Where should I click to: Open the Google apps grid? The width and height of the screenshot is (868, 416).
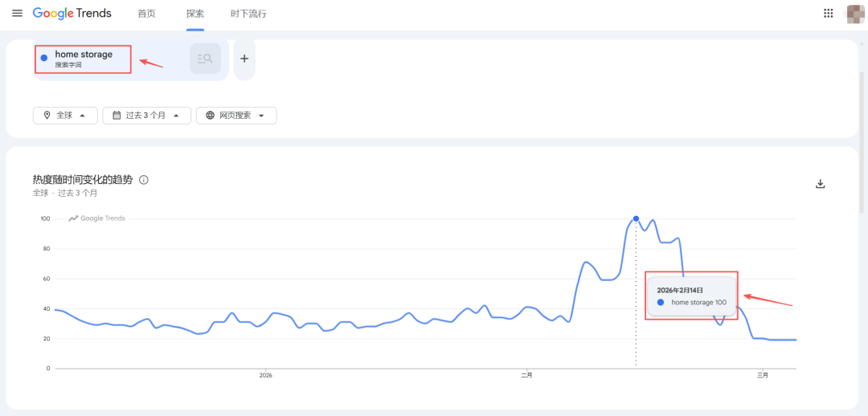(x=829, y=14)
